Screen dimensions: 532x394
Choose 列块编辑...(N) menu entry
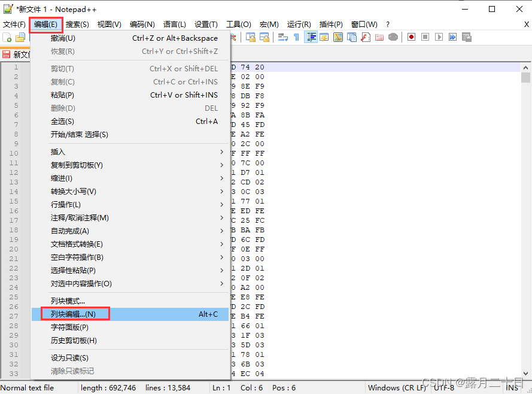click(x=130, y=314)
